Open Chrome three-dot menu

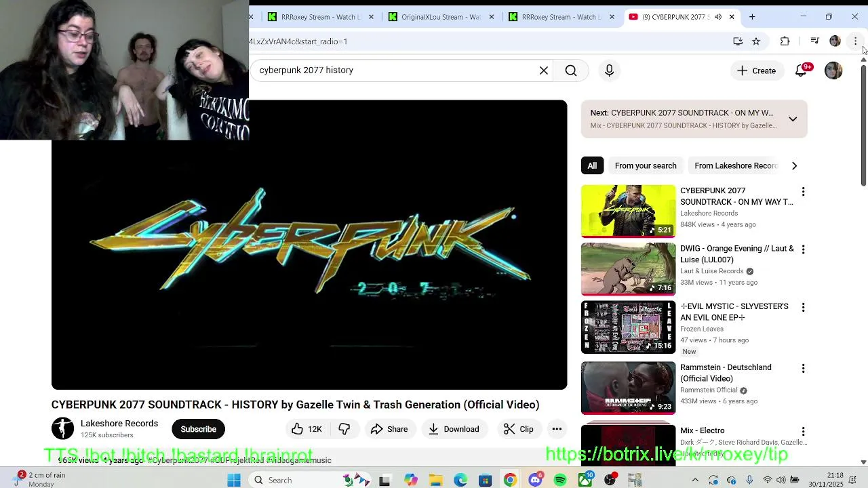[855, 41]
